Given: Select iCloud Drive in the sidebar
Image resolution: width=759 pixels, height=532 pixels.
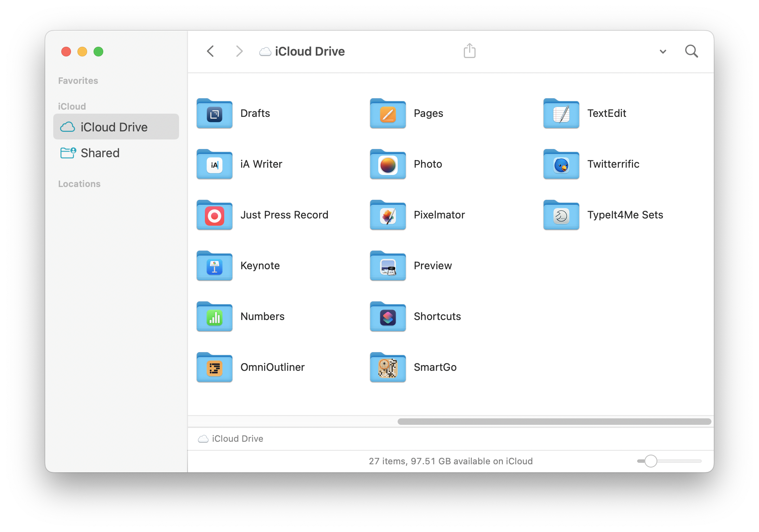Looking at the screenshot, I should 114,127.
